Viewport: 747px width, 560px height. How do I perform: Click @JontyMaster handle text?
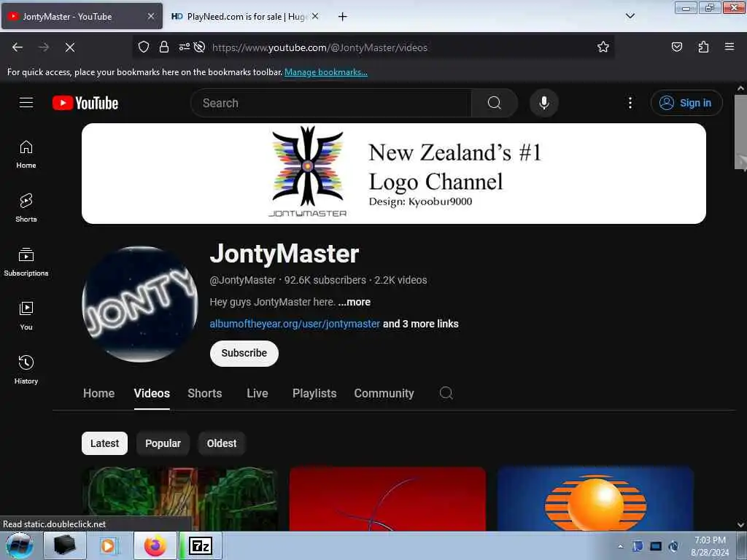coord(242,280)
